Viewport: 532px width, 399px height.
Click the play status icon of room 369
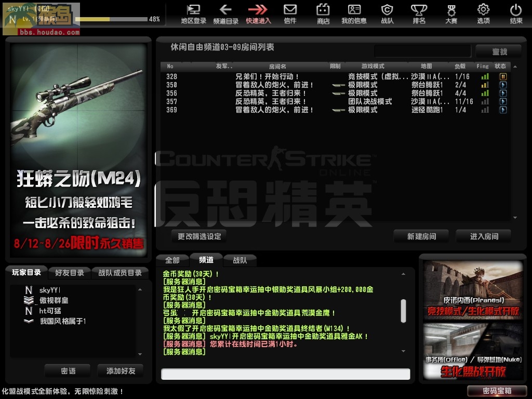tap(503, 110)
